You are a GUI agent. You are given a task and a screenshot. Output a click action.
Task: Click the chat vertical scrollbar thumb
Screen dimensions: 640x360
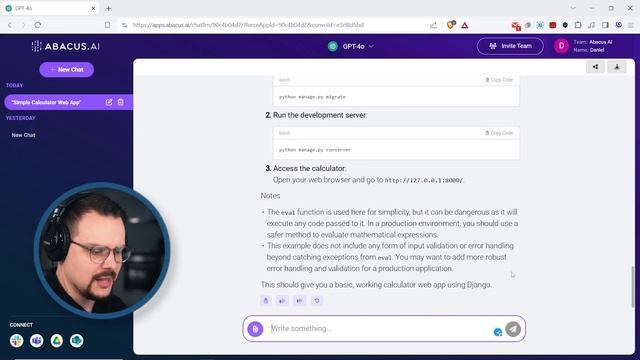[x=633, y=287]
